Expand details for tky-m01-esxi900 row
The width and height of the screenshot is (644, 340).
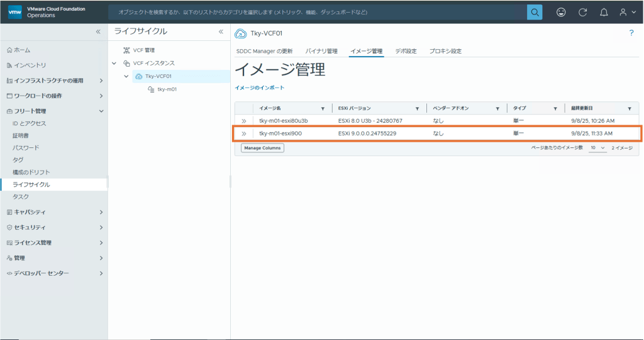pyautogui.click(x=244, y=133)
